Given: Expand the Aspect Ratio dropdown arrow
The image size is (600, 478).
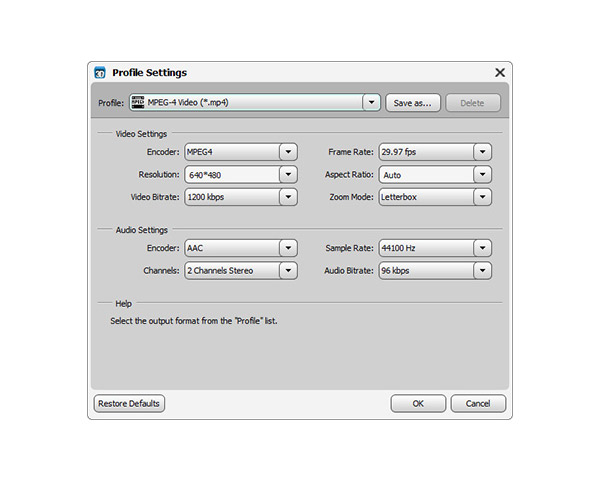Looking at the screenshot, I should tap(483, 175).
